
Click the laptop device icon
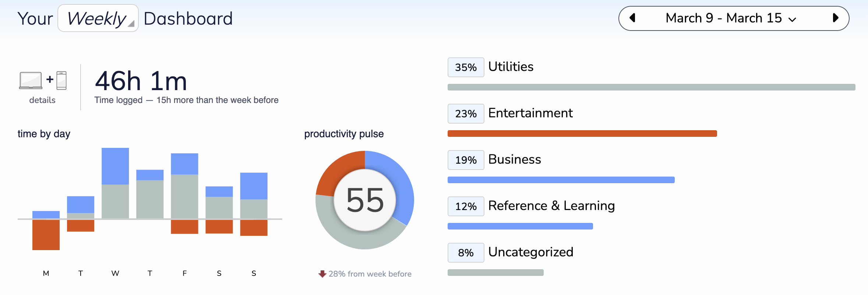coord(31,81)
